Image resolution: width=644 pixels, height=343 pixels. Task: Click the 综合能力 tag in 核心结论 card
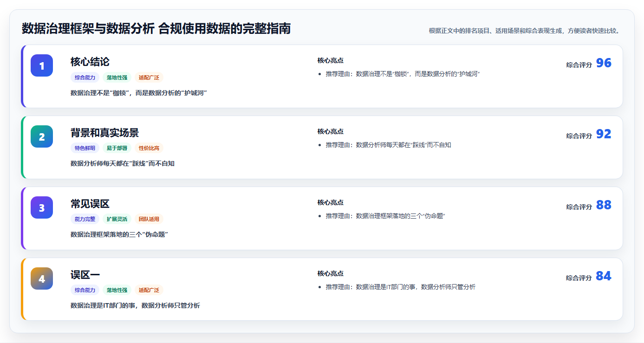85,78
